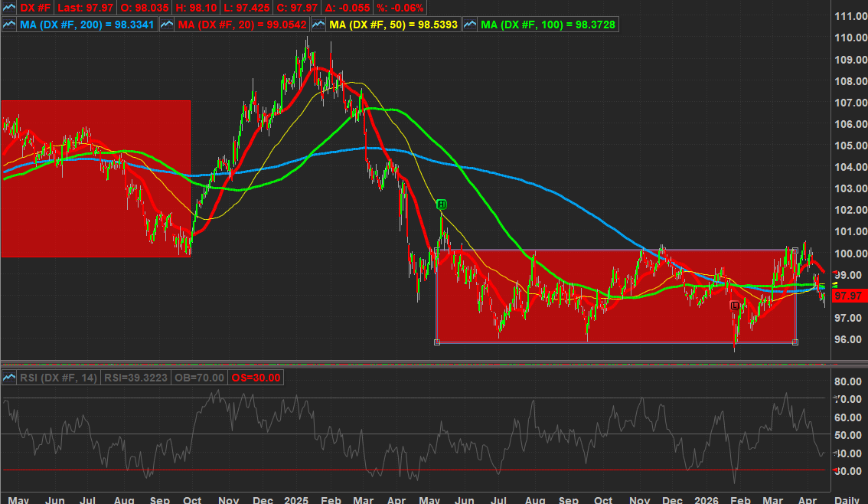Click the green H high marker
Screen dimensions: 868x504
(x=441, y=205)
